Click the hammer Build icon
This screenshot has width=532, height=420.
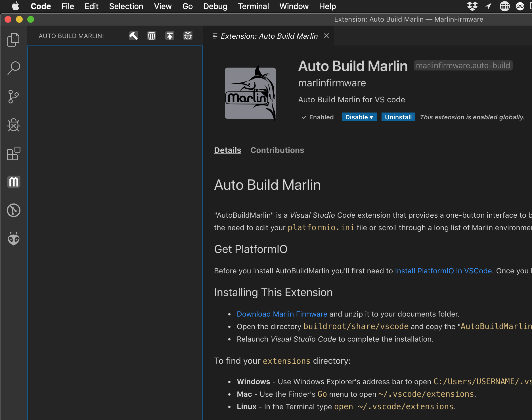pos(133,36)
